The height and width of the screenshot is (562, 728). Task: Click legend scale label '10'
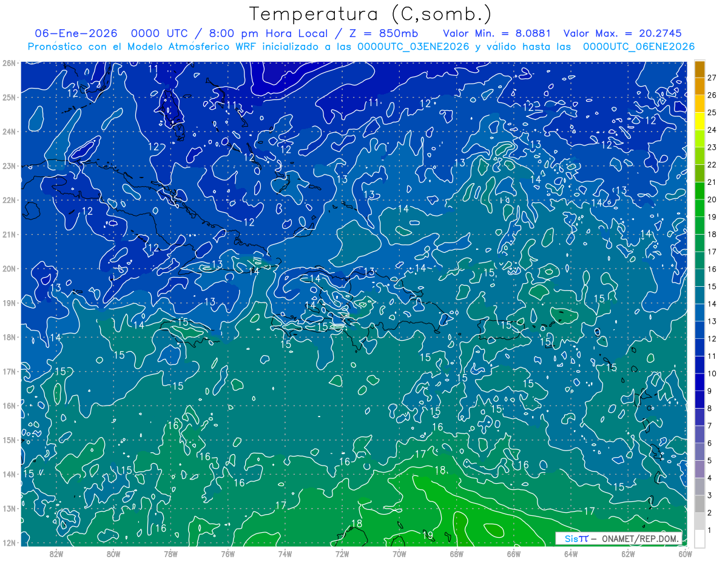point(712,373)
